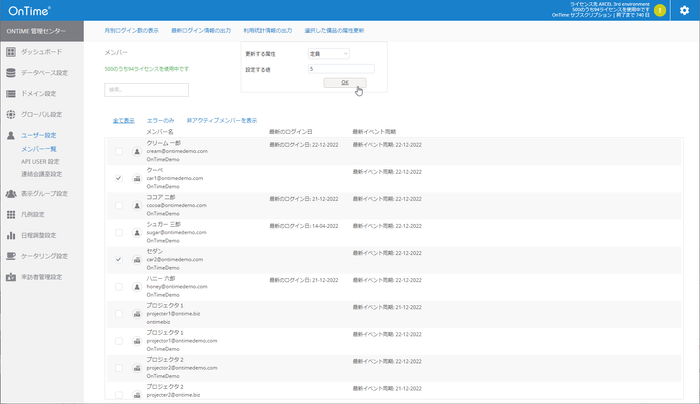Open グローバル設定 globe item
The height and width of the screenshot is (404, 700).
point(42,114)
